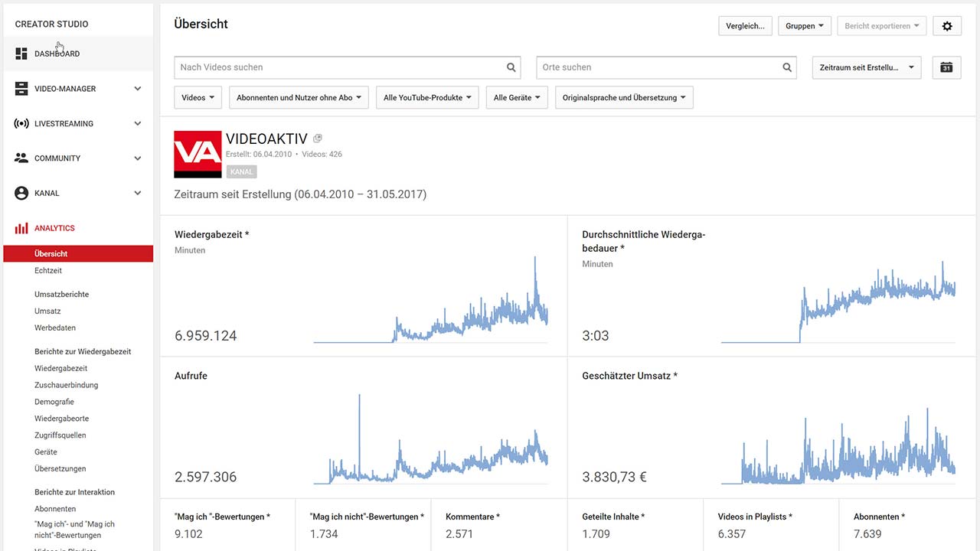Select Echtzeit in the Analytics menu
This screenshot has width=980, height=551.
(48, 271)
